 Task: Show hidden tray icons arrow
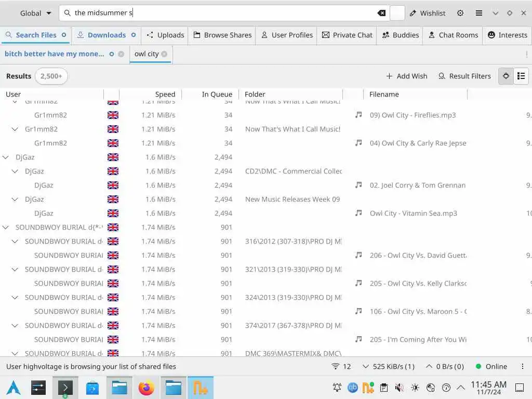[x=461, y=388]
